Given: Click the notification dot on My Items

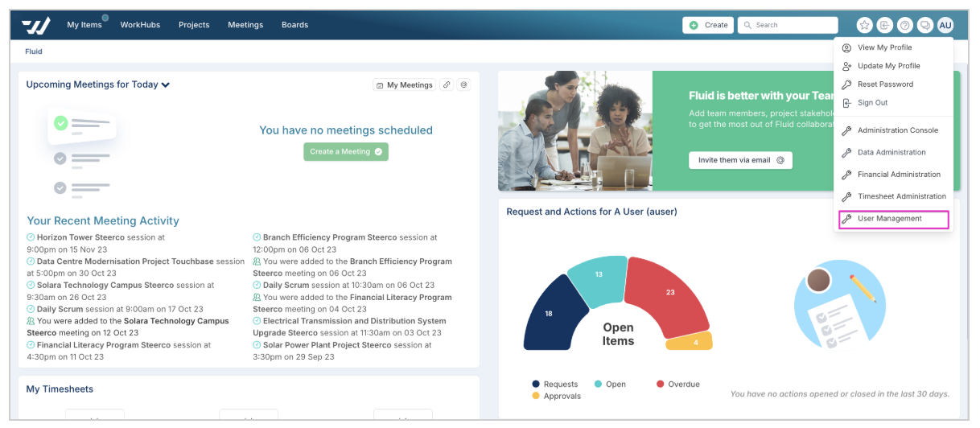Looking at the screenshot, I should 105,18.
